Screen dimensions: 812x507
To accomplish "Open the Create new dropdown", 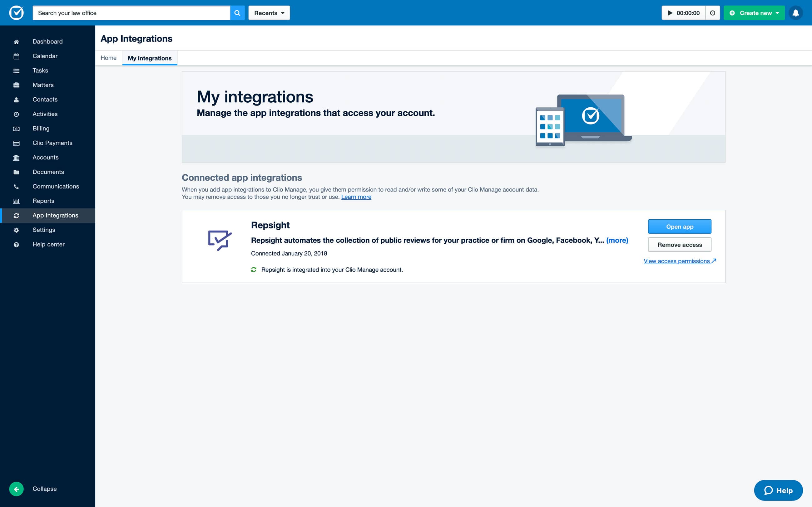I will click(x=754, y=13).
